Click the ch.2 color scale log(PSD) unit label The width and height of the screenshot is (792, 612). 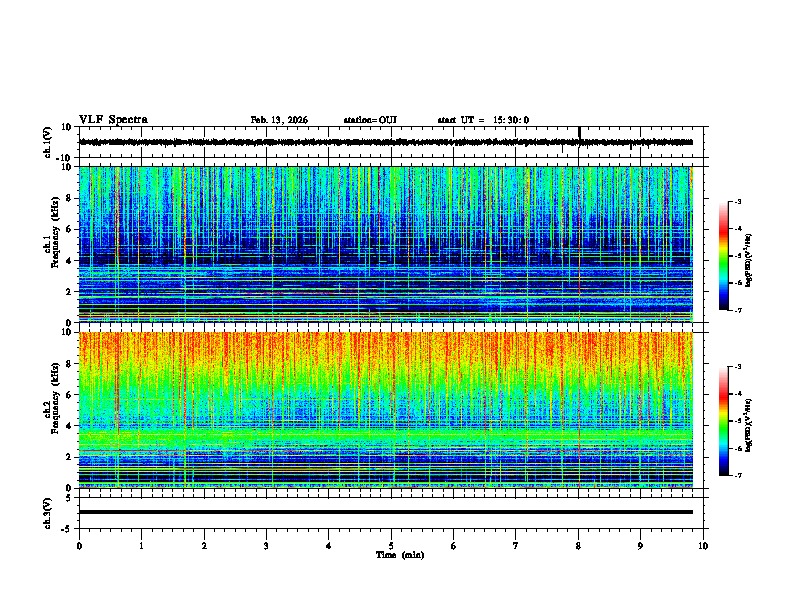click(749, 425)
